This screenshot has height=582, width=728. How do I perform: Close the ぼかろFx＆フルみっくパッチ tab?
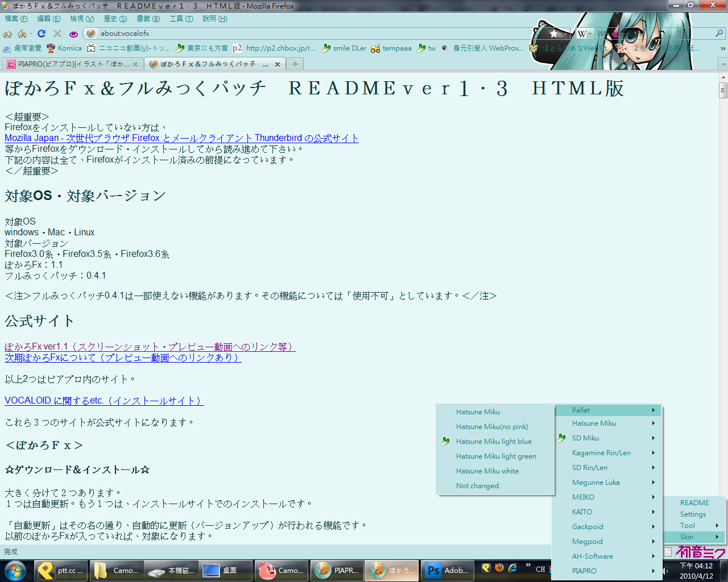click(x=278, y=64)
